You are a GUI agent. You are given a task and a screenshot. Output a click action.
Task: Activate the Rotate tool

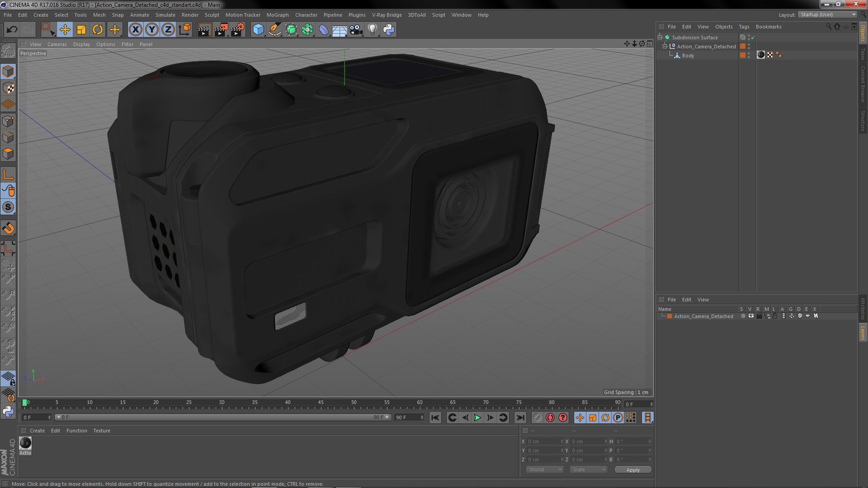coord(98,30)
